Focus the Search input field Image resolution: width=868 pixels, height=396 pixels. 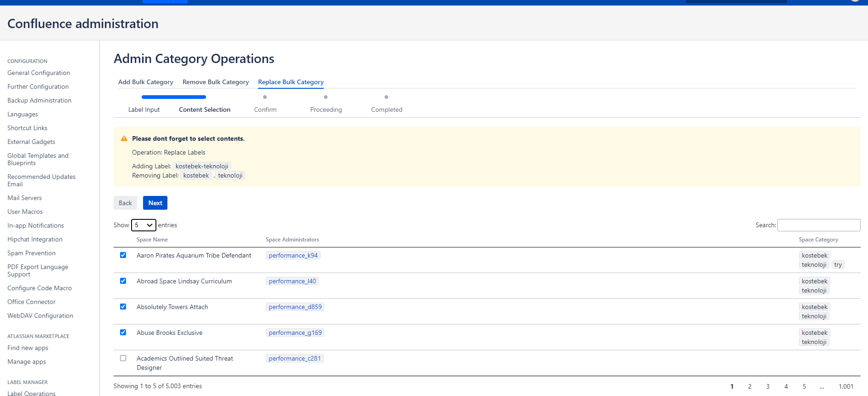coord(819,225)
